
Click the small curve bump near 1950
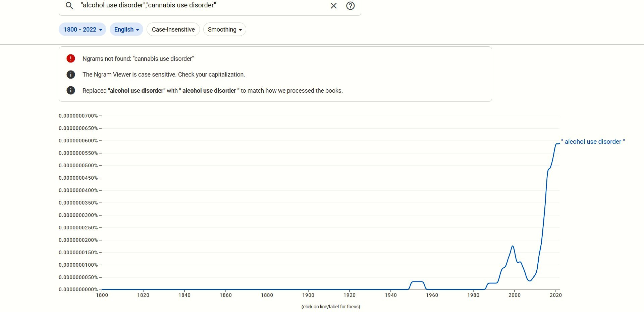(x=417, y=282)
